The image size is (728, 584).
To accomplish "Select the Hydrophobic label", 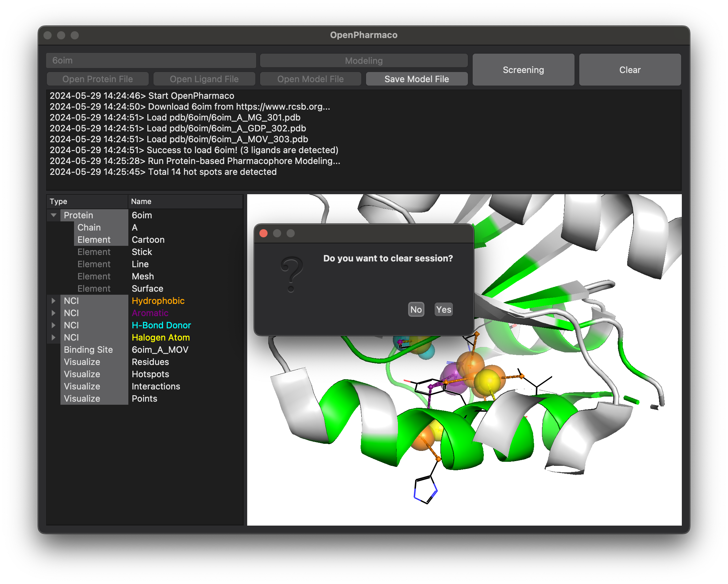I will (158, 300).
